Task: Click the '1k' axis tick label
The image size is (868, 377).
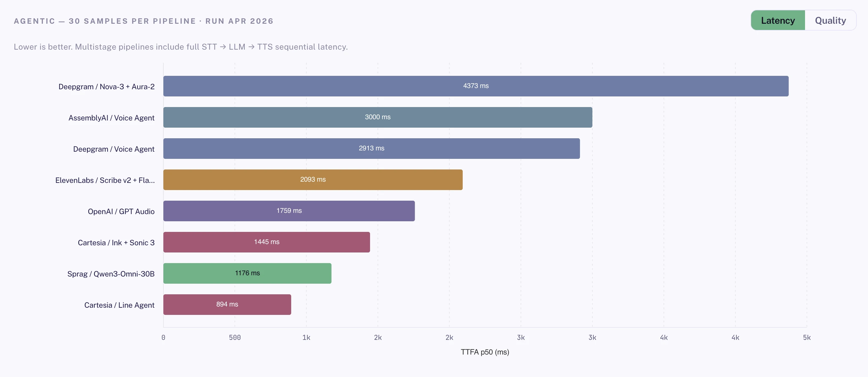Action: (306, 338)
